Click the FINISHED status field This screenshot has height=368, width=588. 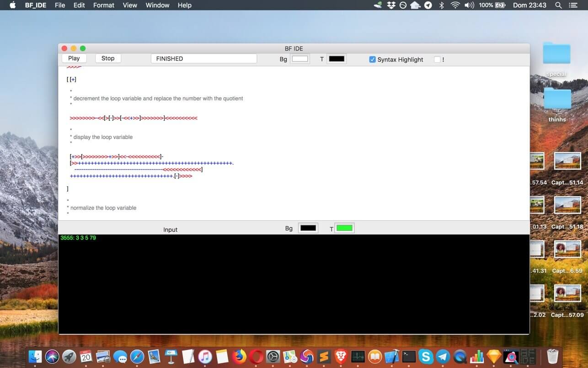pyautogui.click(x=203, y=59)
